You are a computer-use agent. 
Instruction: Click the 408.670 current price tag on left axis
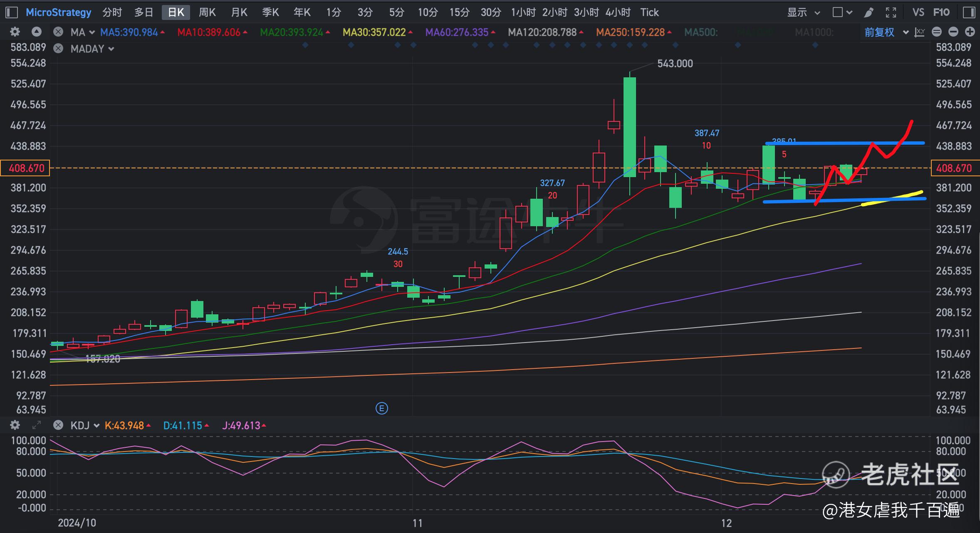(x=25, y=168)
